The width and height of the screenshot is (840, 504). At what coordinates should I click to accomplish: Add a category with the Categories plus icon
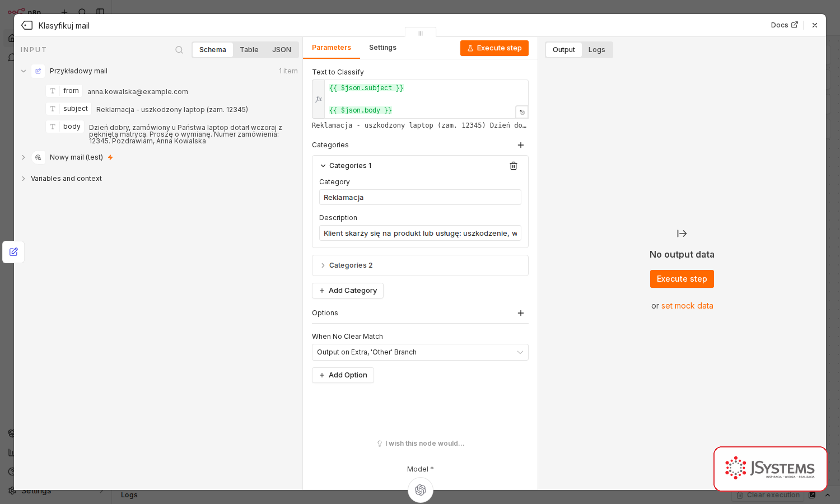point(521,145)
